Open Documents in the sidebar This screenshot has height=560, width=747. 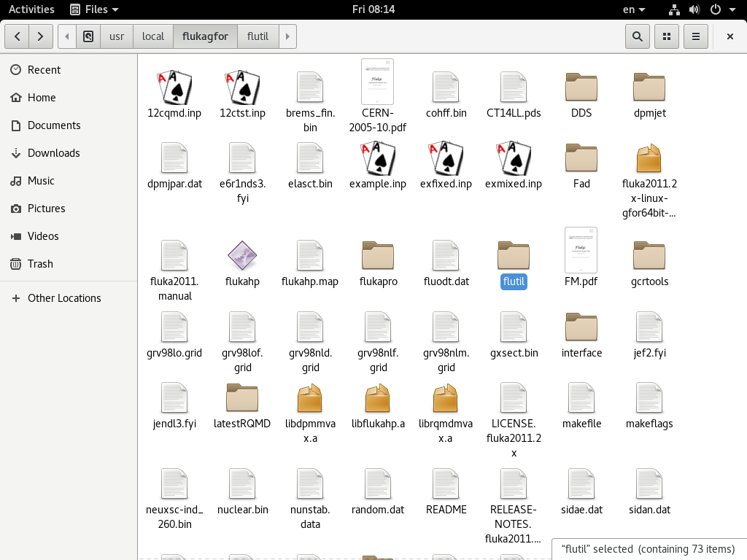(x=69, y=125)
